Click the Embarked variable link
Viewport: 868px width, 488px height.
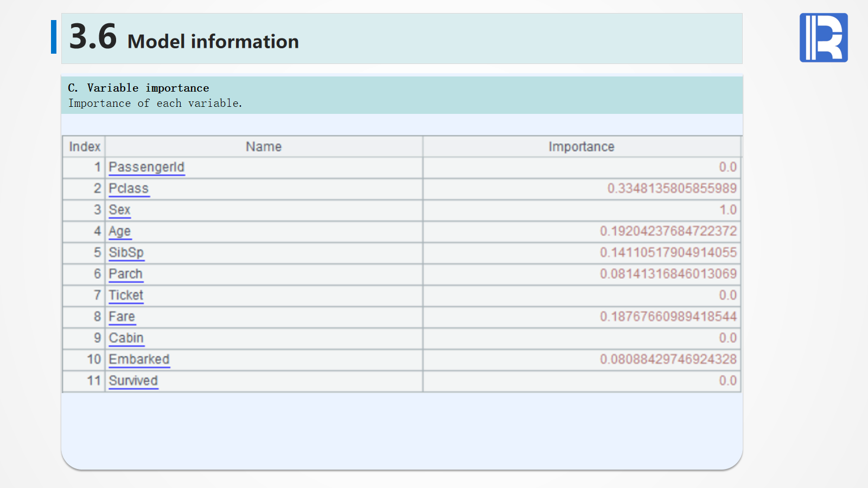(x=139, y=359)
